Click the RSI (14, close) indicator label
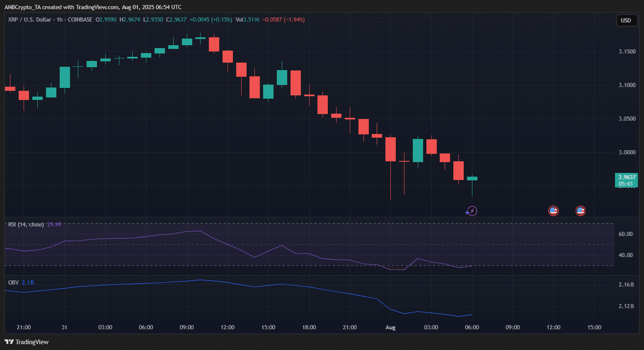 [26, 224]
